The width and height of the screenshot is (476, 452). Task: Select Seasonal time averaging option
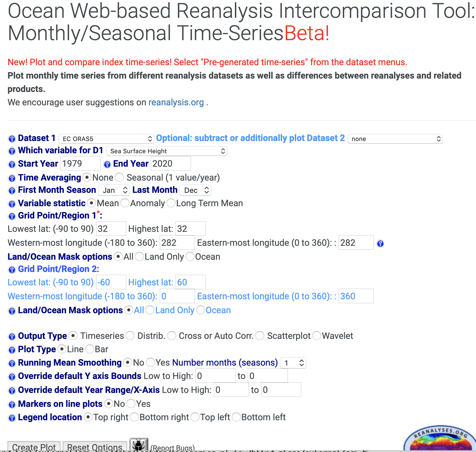click(119, 178)
